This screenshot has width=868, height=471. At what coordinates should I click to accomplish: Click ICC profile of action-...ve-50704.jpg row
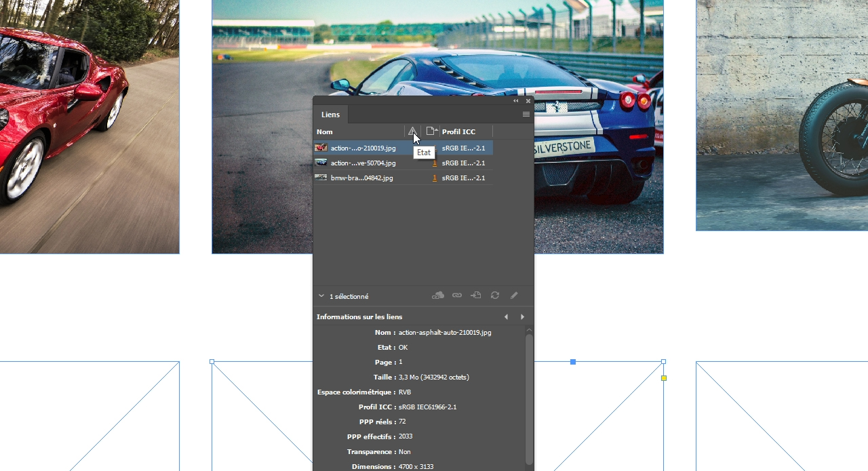(464, 163)
